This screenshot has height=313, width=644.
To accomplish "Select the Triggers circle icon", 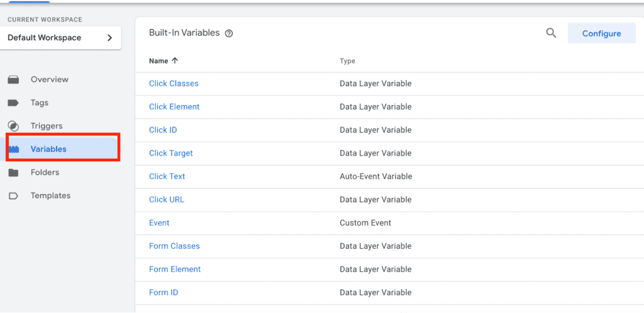I will coord(14,126).
